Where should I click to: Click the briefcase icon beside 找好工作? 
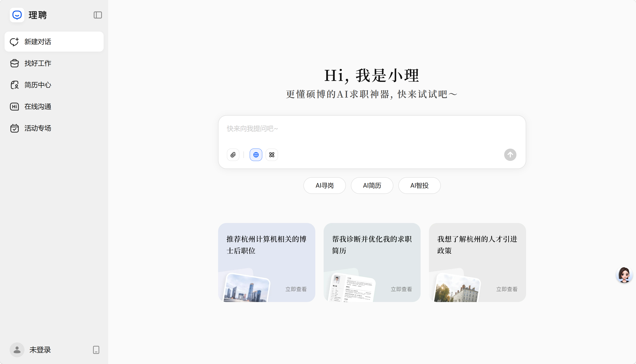click(x=15, y=63)
